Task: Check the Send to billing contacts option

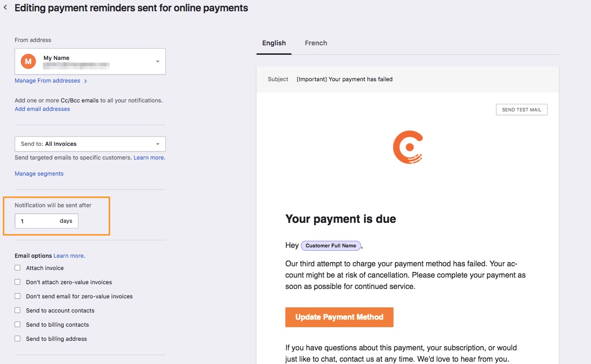Action: coord(17,324)
